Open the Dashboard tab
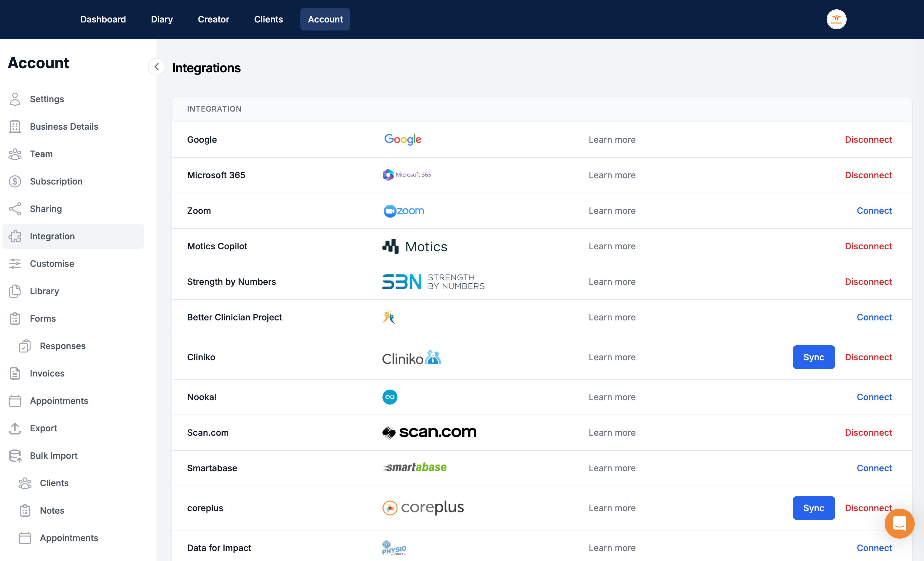The width and height of the screenshot is (924, 561). (x=103, y=19)
